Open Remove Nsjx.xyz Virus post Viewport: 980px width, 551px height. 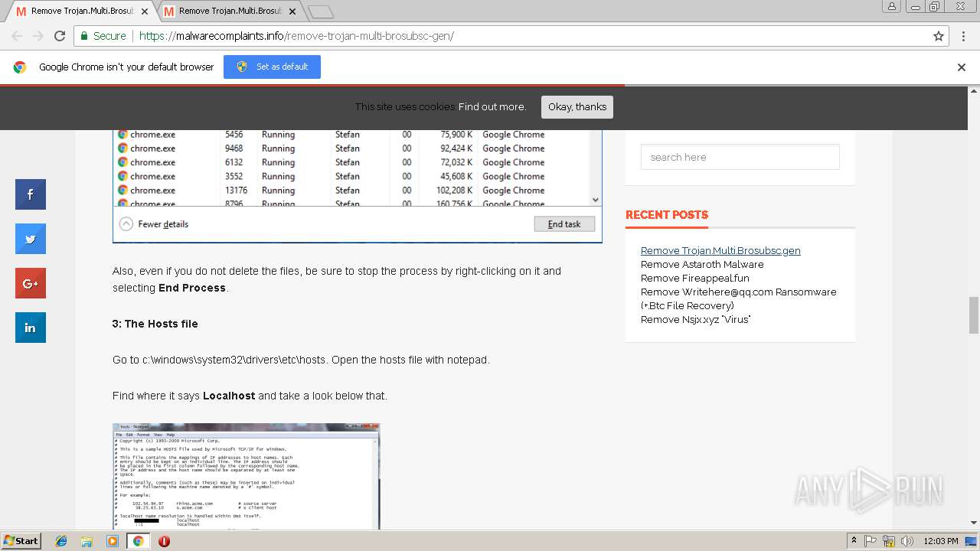695,319
